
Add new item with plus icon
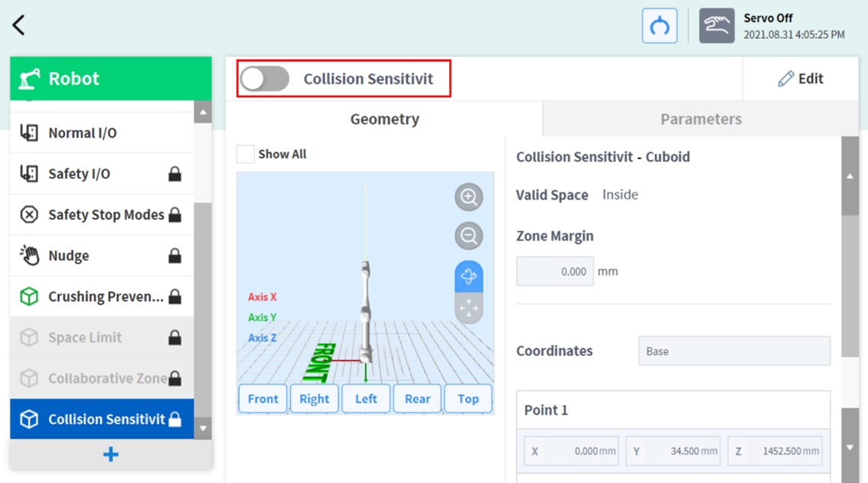click(111, 454)
